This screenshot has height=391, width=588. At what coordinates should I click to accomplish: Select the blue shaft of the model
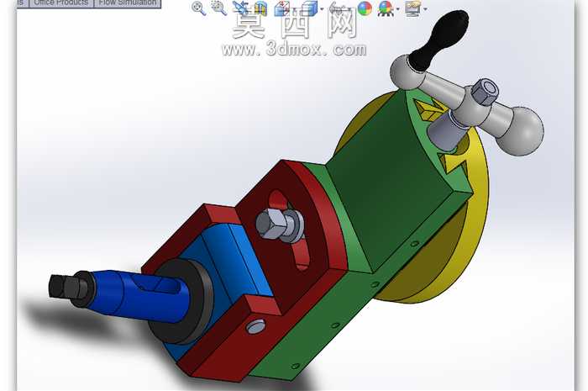143,297
